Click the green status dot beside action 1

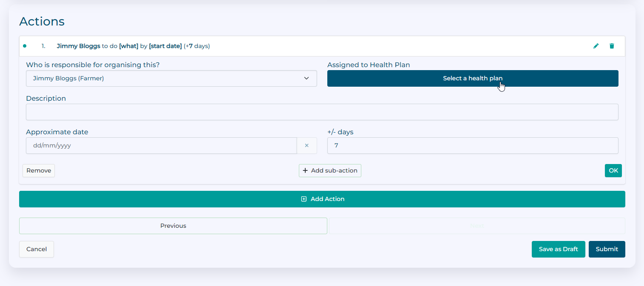coord(25,46)
